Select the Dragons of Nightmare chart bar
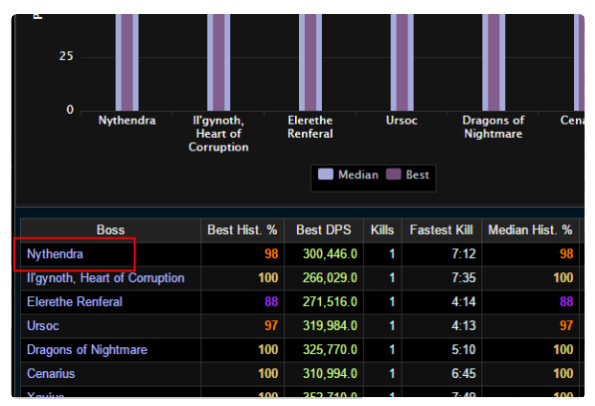The image size is (595, 406). (x=494, y=63)
